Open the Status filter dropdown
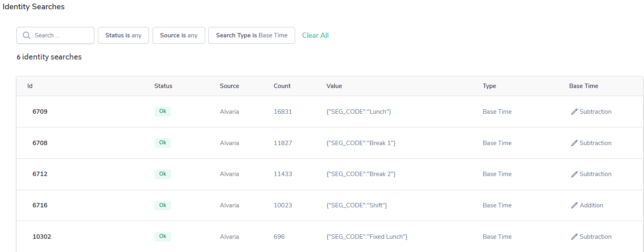644x252 pixels. 123,35
